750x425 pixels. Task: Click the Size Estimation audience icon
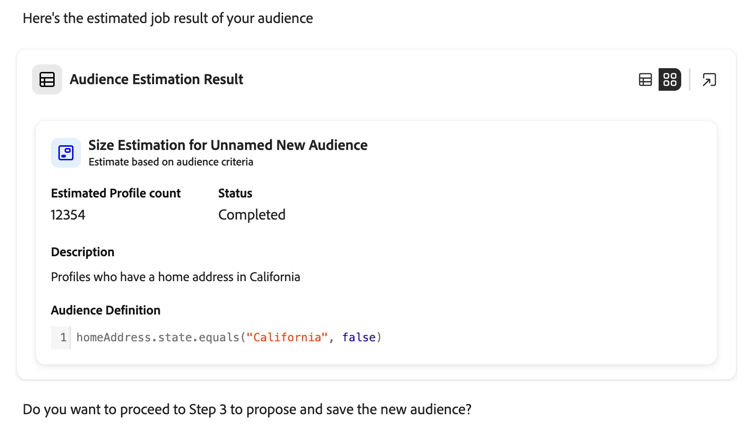pyautogui.click(x=66, y=152)
